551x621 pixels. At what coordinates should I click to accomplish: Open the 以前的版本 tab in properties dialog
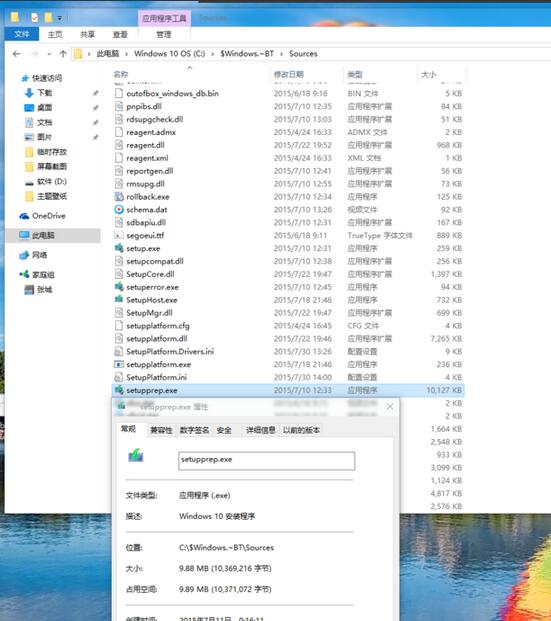(x=301, y=430)
